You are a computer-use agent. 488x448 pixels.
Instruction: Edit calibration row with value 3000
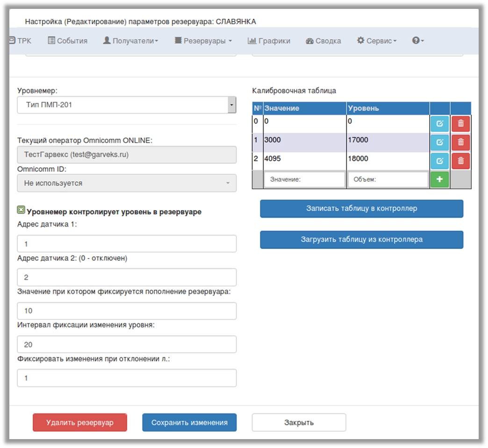[x=439, y=142]
